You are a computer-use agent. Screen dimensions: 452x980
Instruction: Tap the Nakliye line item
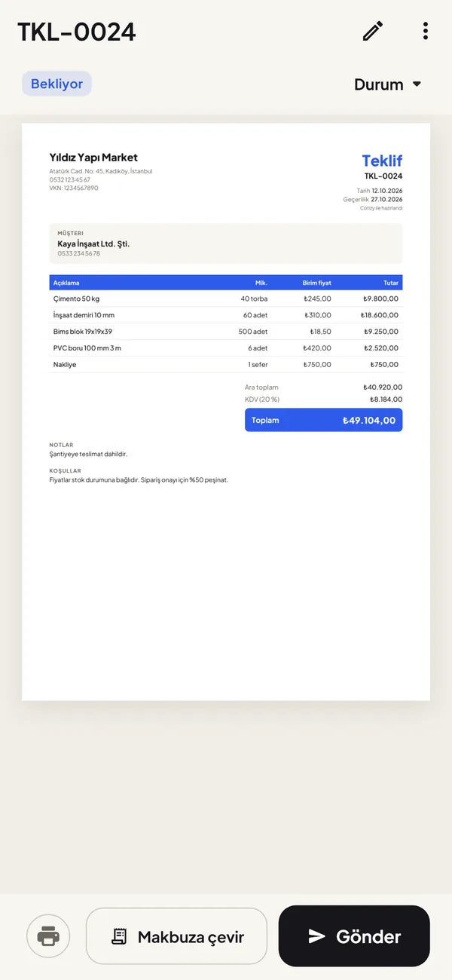tap(65, 365)
